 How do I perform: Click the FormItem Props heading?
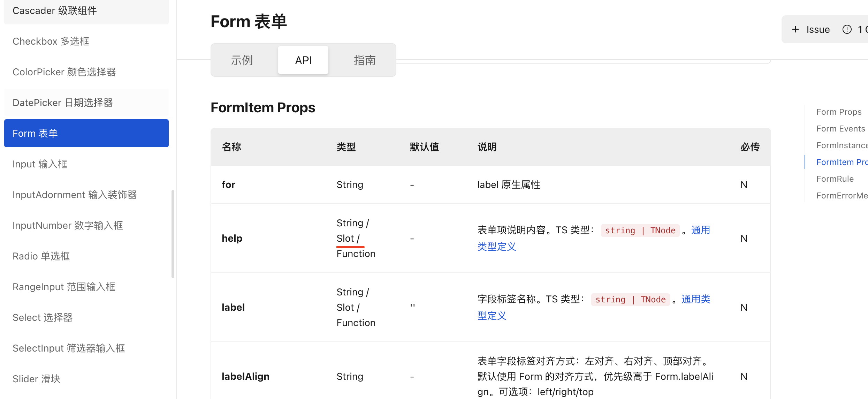click(x=263, y=107)
